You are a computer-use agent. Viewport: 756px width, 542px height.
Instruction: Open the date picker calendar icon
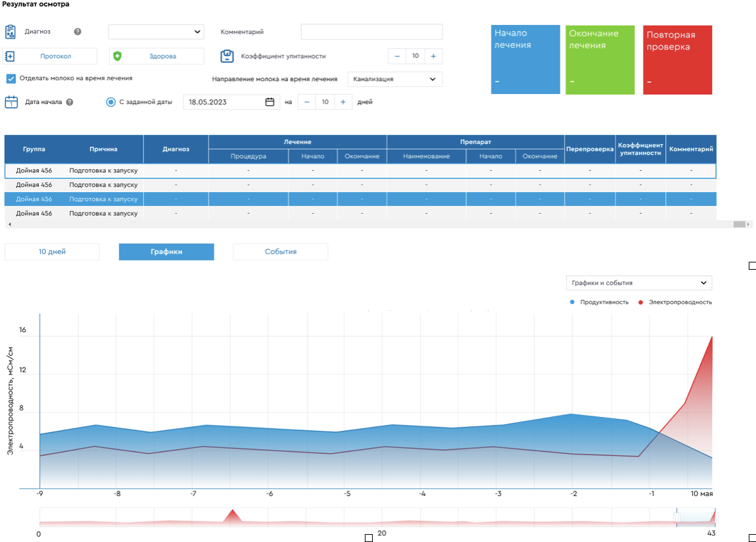270,102
